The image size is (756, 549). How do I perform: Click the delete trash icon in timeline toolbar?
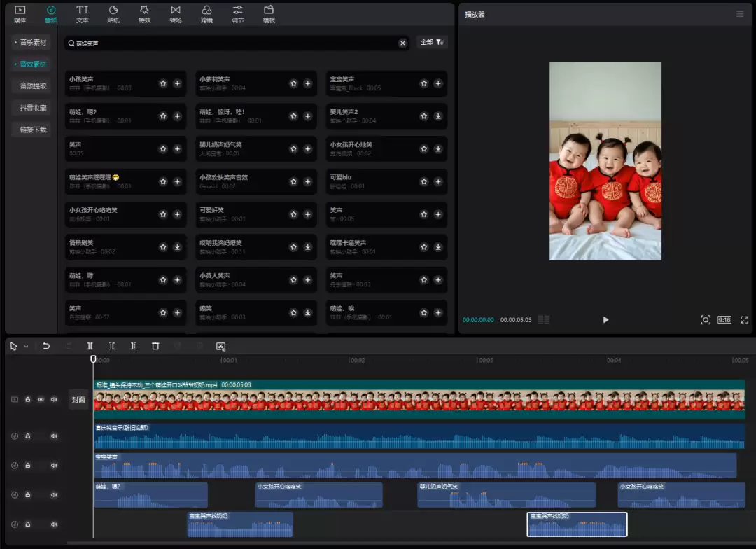[155, 346]
